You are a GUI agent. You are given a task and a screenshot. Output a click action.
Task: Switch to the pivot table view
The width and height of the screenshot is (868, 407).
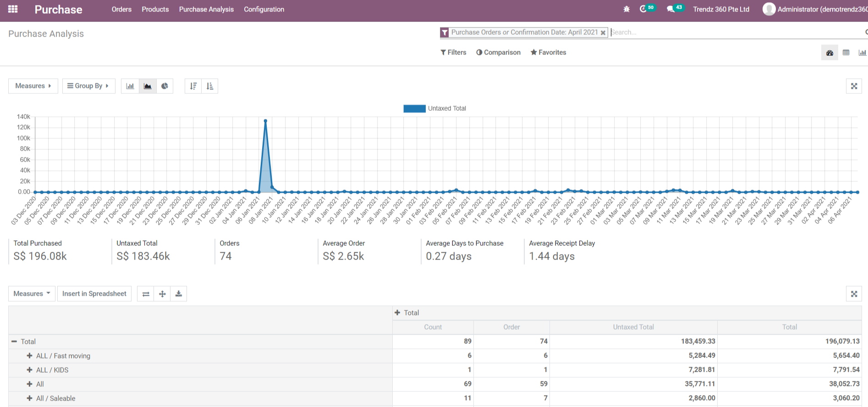click(846, 53)
